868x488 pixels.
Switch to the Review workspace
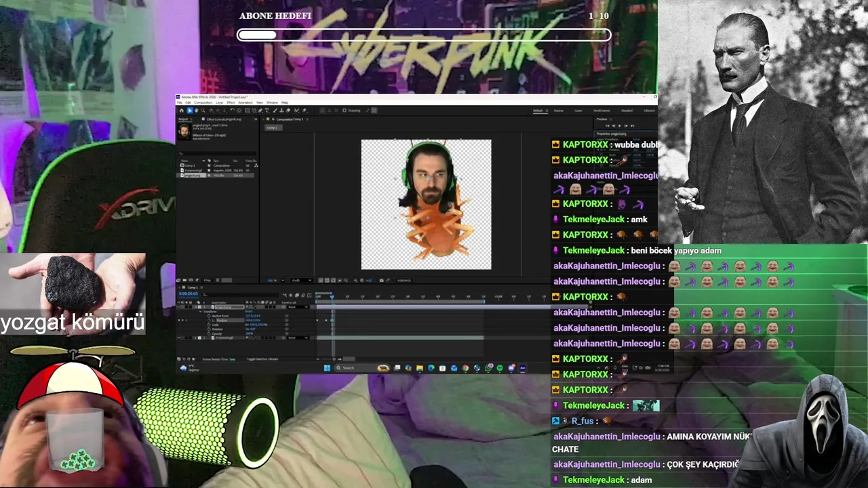click(x=559, y=110)
